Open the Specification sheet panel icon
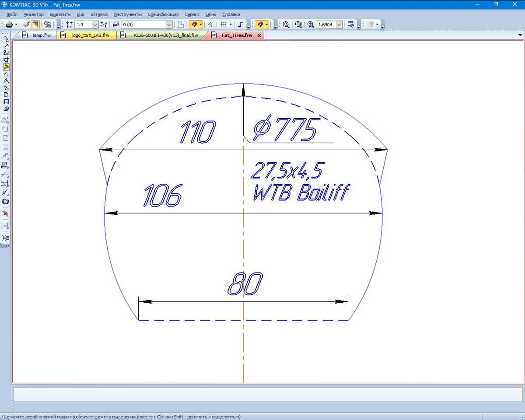The width and height of the screenshot is (525, 420). pyautogui.click(x=6, y=95)
